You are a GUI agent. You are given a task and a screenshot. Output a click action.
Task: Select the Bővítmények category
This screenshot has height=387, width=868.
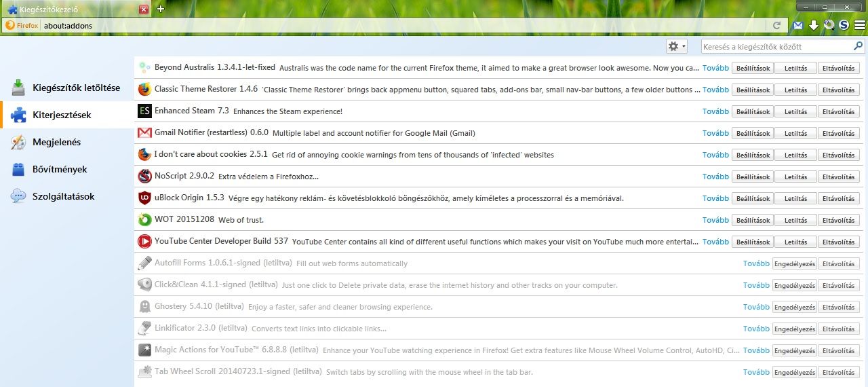click(x=67, y=169)
